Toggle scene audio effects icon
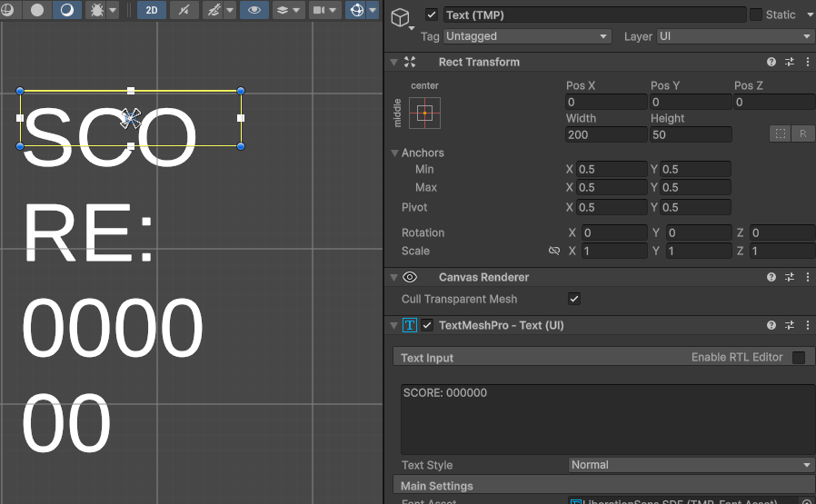Screen dimensions: 816x504 pos(214,10)
